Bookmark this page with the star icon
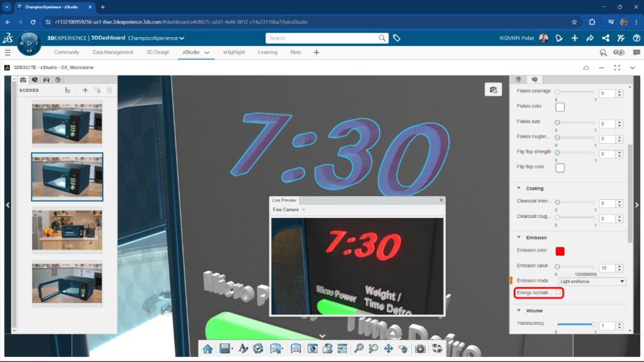 tap(574, 22)
